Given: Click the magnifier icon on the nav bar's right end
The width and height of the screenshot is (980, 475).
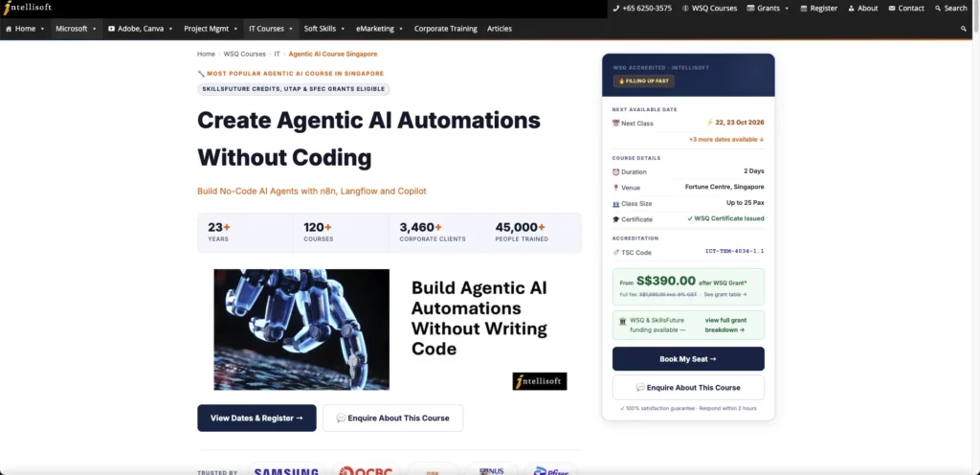Looking at the screenshot, I should pyautogui.click(x=963, y=29).
